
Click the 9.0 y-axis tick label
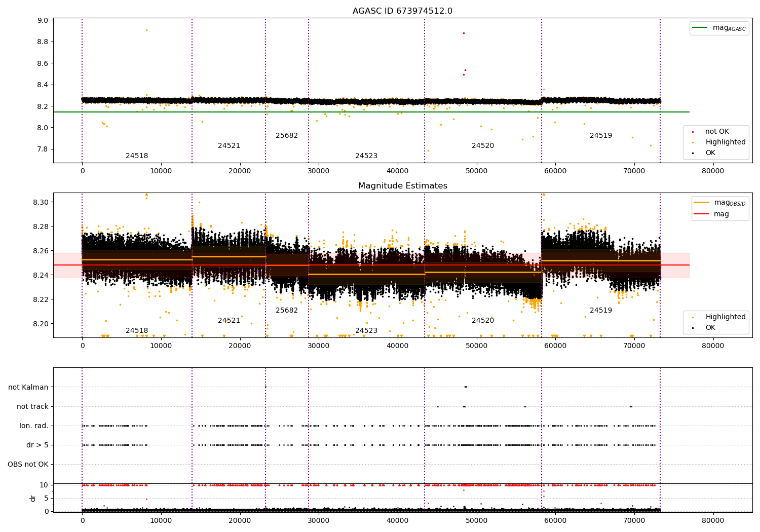click(43, 20)
